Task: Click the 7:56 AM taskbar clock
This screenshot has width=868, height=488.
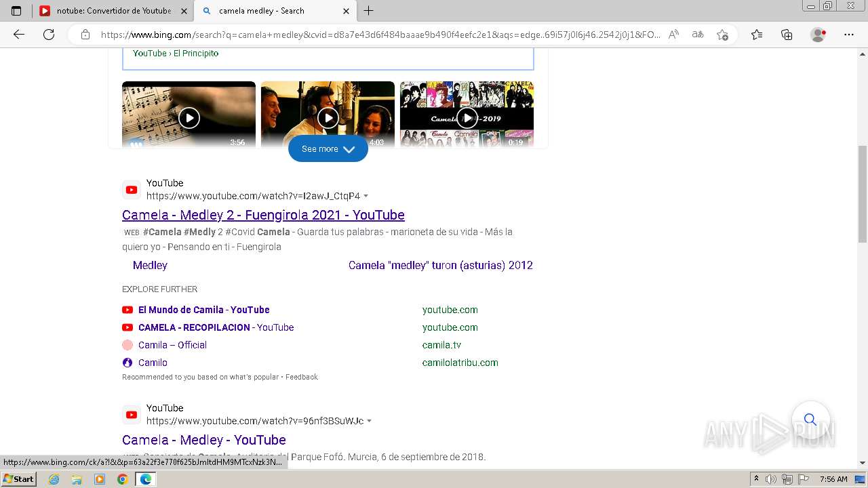Action: pyautogui.click(x=833, y=479)
